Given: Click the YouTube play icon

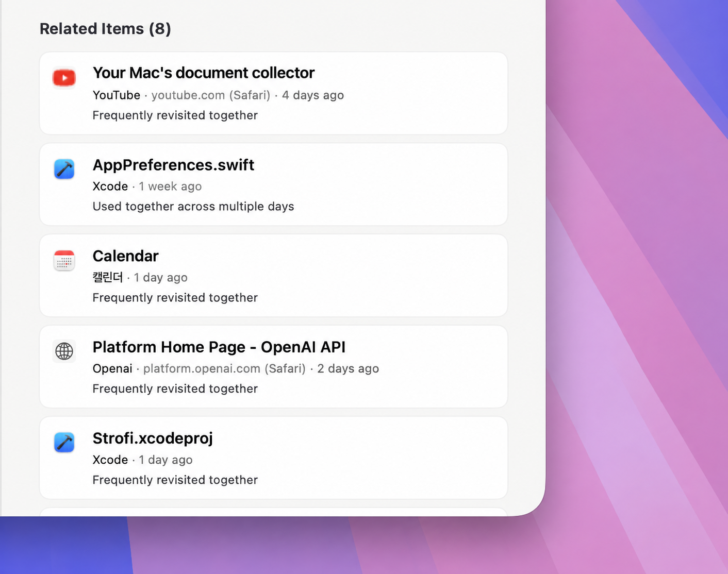Looking at the screenshot, I should coord(64,78).
